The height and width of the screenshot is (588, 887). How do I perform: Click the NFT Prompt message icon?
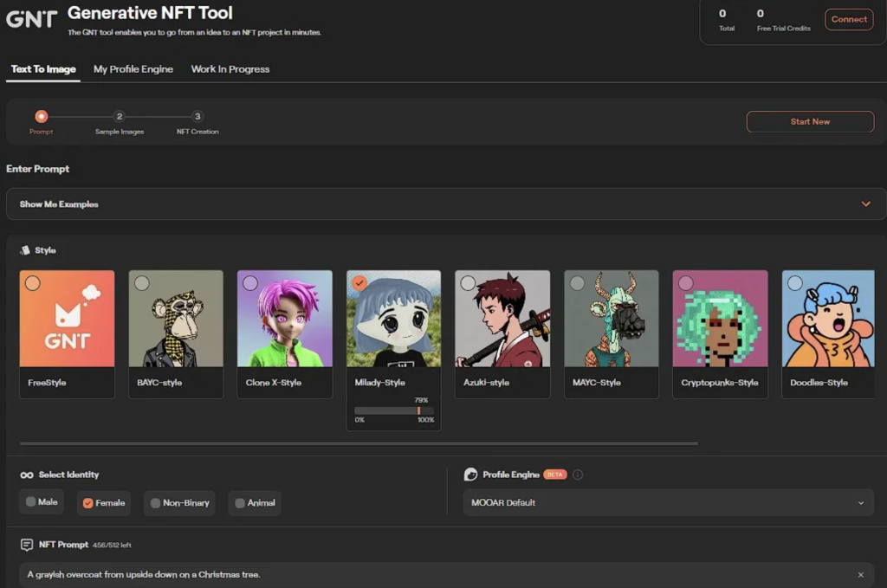click(x=27, y=545)
